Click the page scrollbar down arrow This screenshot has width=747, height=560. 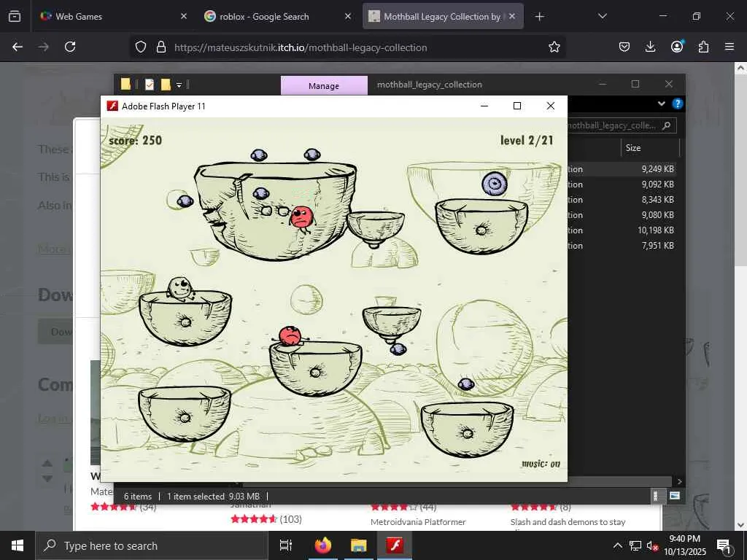740,525
